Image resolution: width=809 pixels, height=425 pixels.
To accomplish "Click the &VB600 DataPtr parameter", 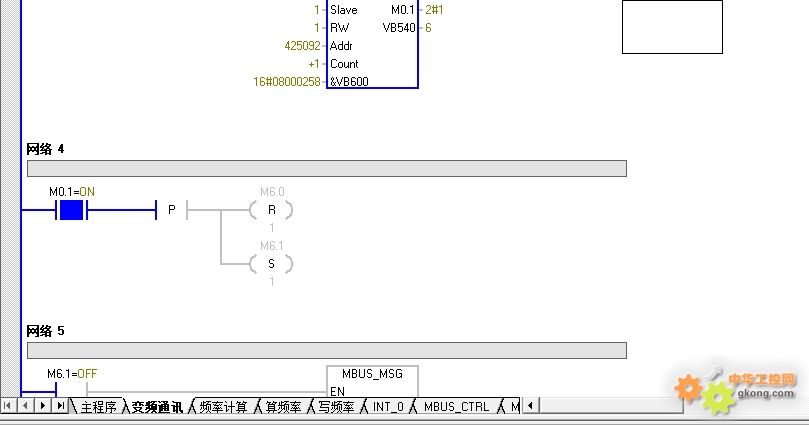I will (x=349, y=82).
